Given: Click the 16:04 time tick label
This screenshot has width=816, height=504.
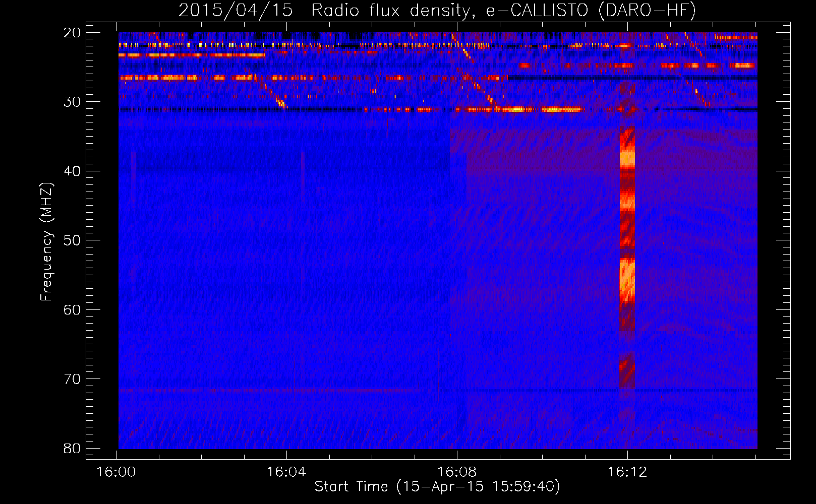Looking at the screenshot, I should tap(286, 472).
